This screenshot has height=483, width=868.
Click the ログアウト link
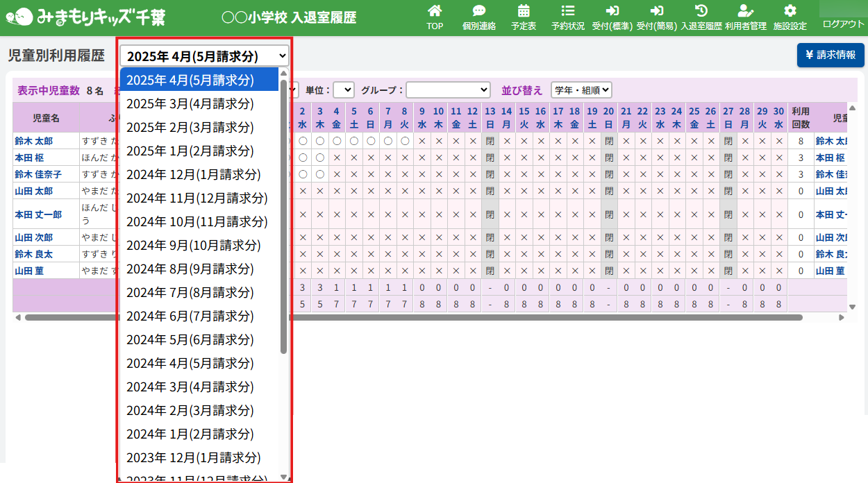(843, 24)
